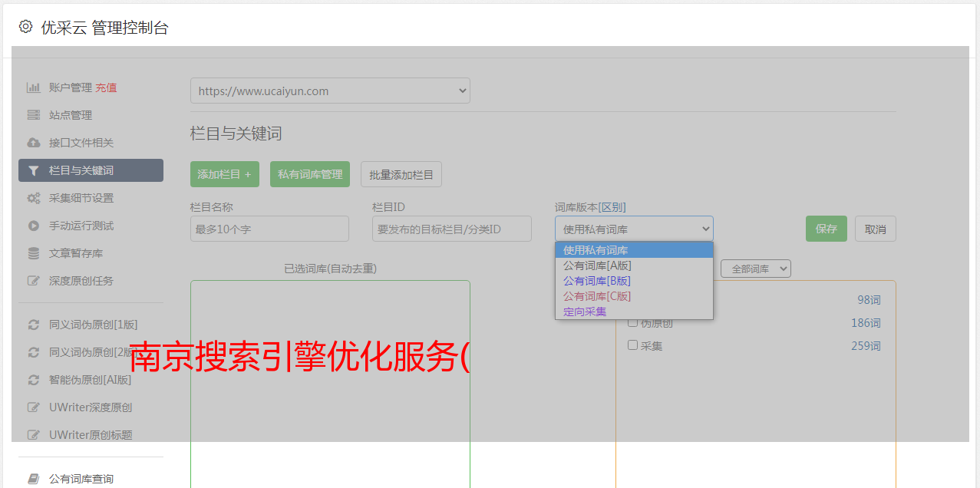Select option 定向采集
The height and width of the screenshot is (488, 980).
tap(634, 312)
